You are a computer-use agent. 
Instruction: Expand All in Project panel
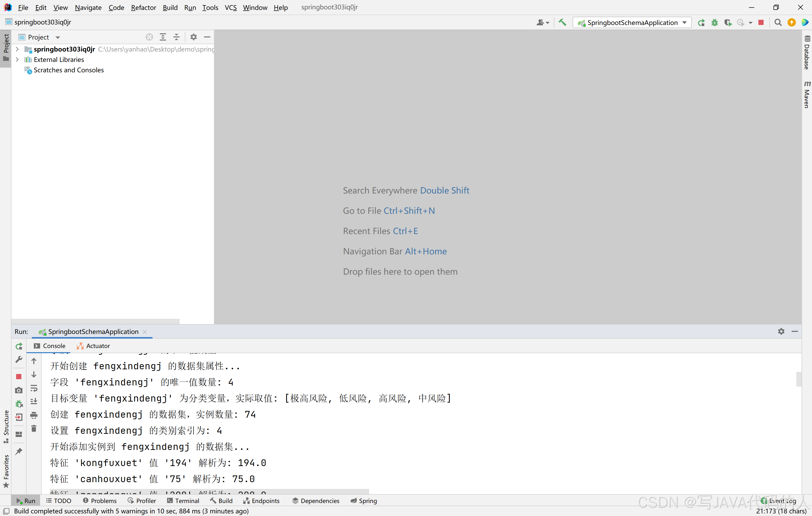click(x=163, y=37)
